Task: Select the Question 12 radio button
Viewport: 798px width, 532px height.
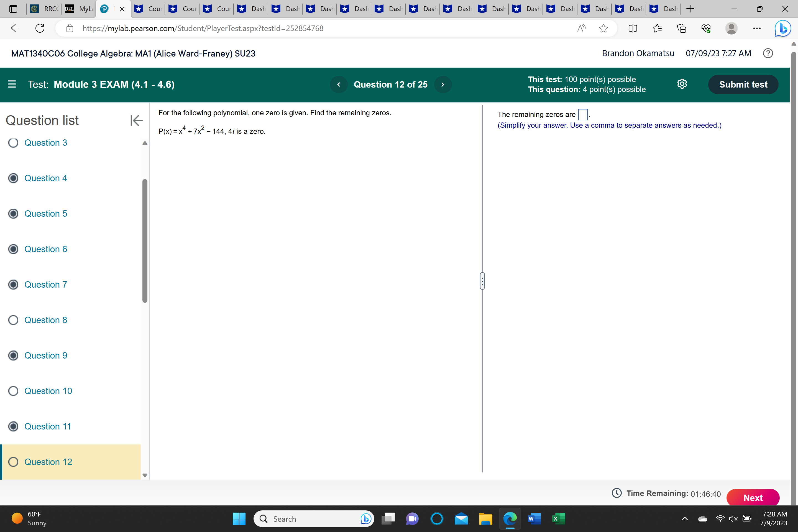Action: 13,462
